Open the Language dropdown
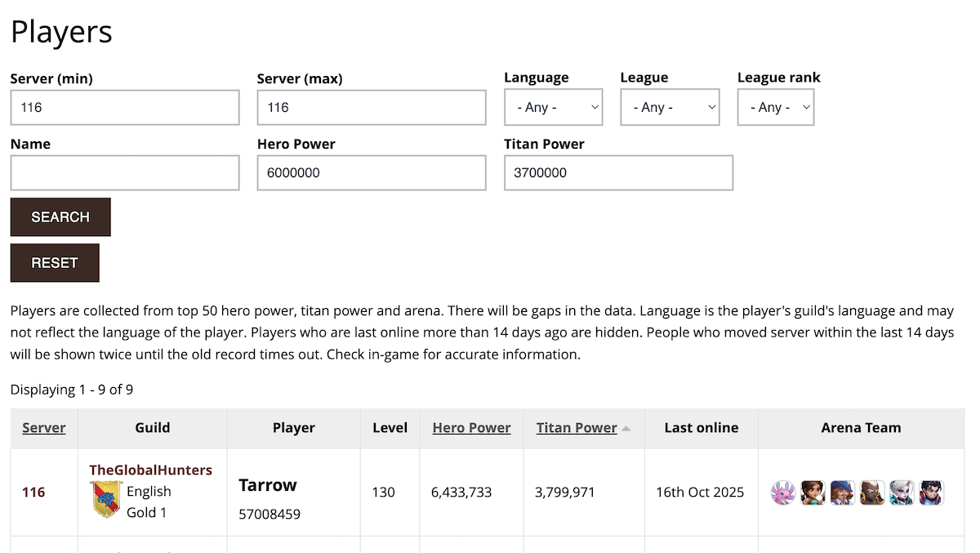The height and width of the screenshot is (553, 980). pos(553,108)
